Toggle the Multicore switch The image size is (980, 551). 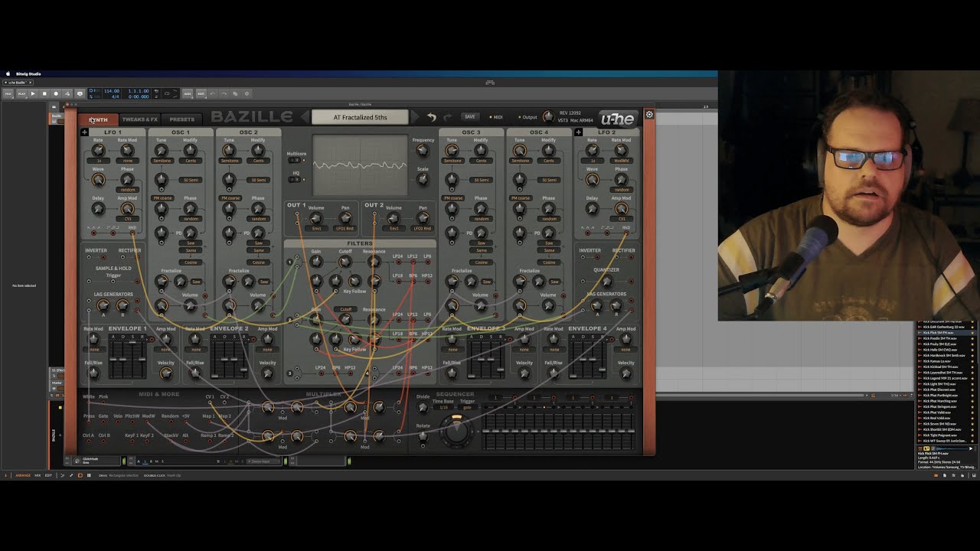(x=295, y=160)
